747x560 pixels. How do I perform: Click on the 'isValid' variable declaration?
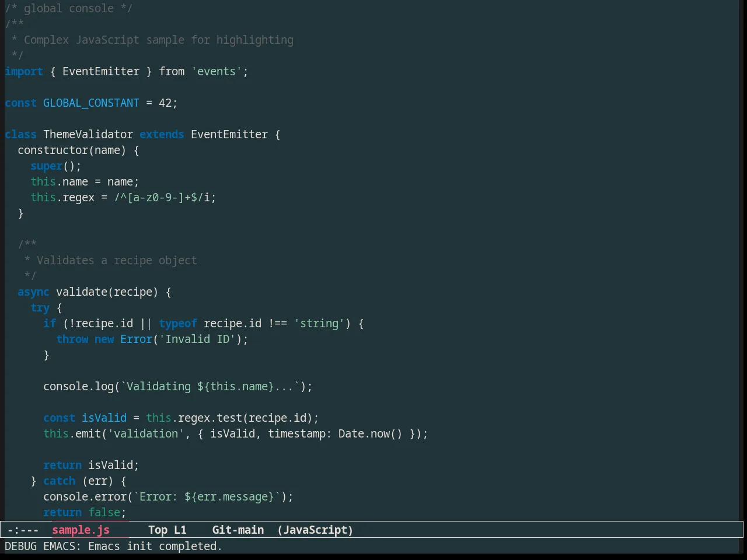(x=104, y=418)
